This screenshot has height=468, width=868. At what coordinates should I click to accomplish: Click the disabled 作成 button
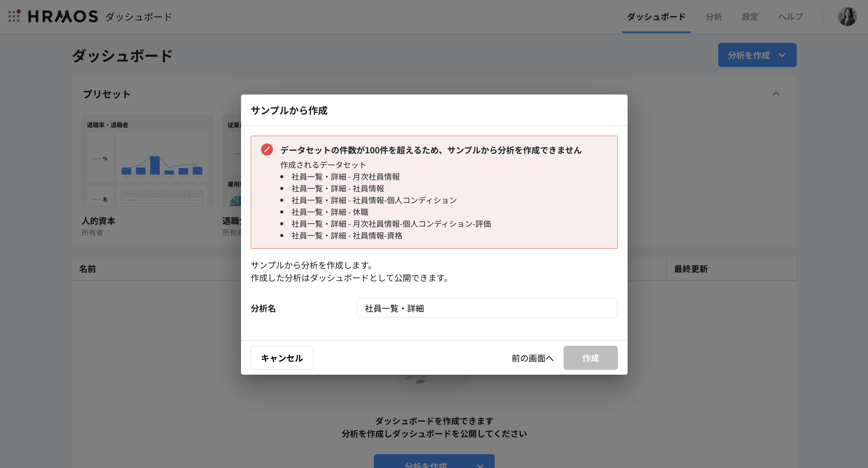[x=590, y=358]
